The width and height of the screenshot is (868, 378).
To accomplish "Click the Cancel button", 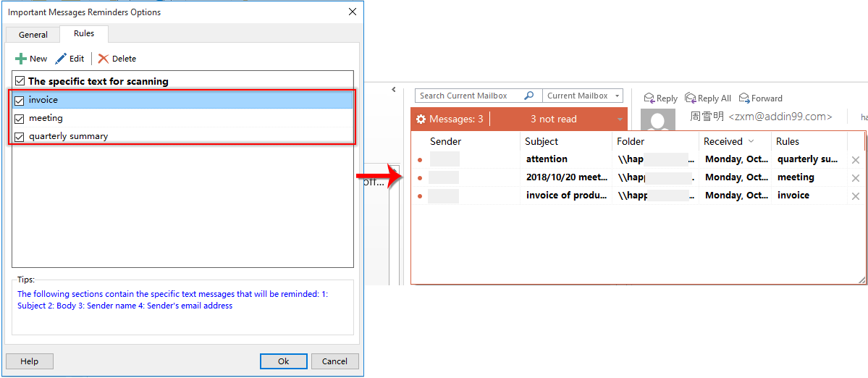I will (x=335, y=361).
